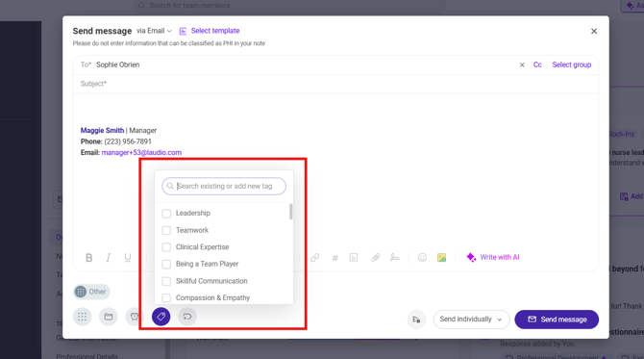644x359 pixels.
Task: Clear recipient with X beside Cc
Action: pos(522,65)
